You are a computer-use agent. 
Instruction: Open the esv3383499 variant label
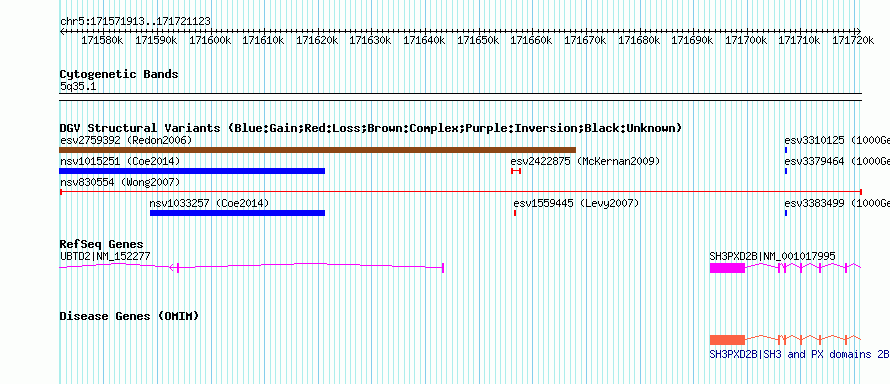(x=837, y=203)
